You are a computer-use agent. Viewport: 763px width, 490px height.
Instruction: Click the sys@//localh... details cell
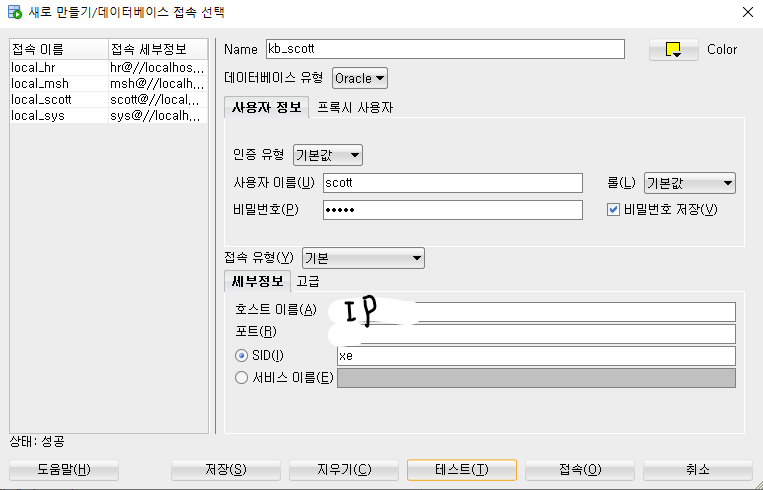point(158,116)
